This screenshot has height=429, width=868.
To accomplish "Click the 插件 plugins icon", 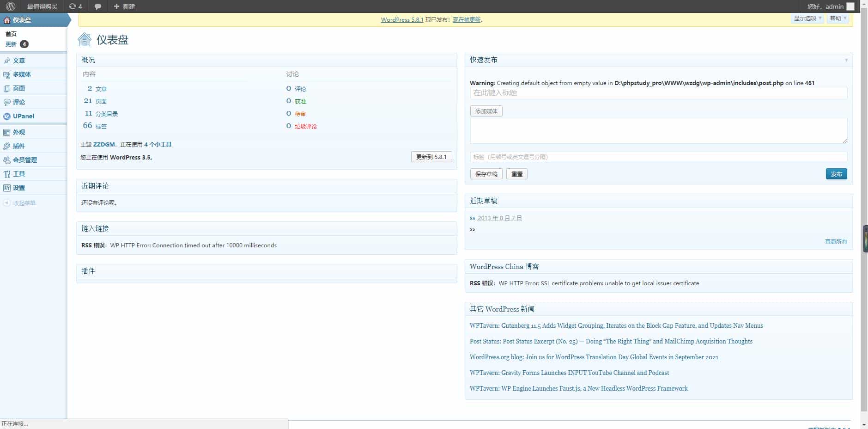I will pos(6,146).
